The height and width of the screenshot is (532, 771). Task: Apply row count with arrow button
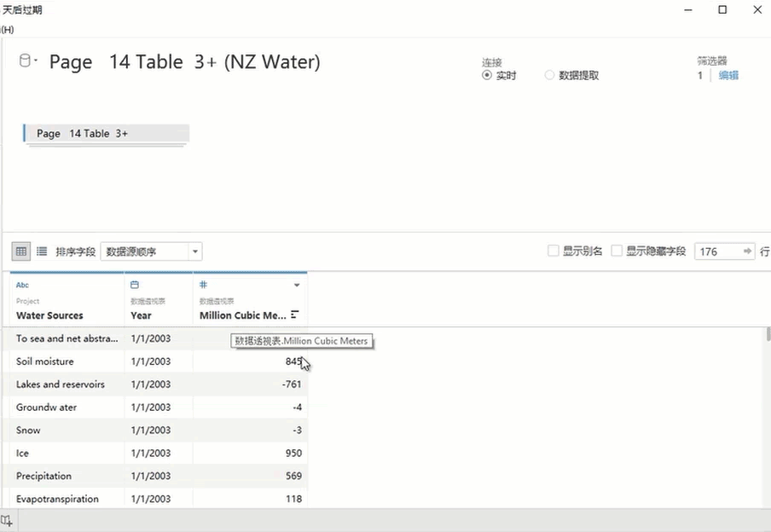(x=748, y=252)
